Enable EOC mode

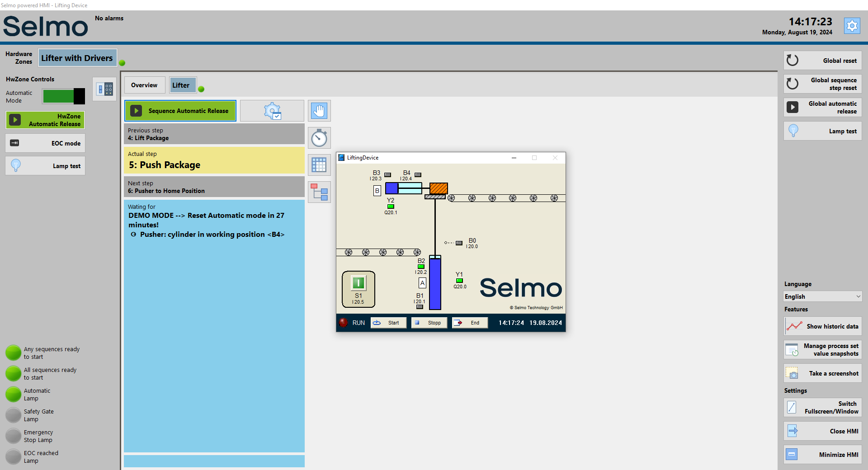coord(45,143)
